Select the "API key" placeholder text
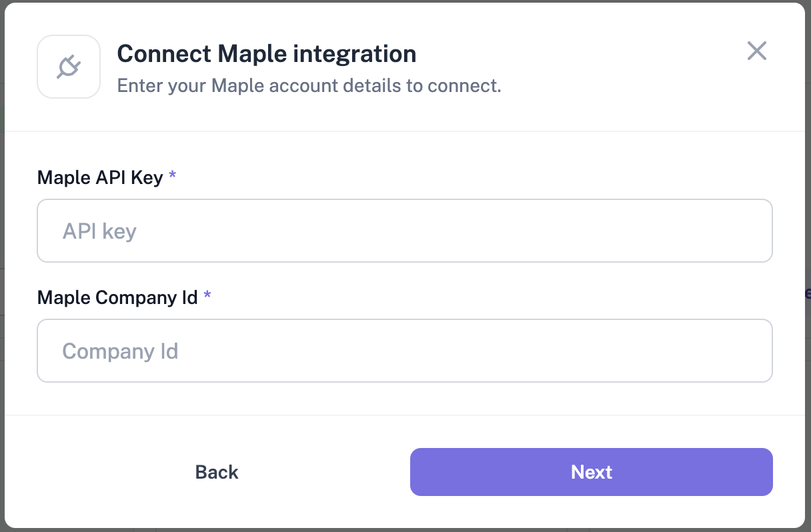811x532 pixels. pyautogui.click(x=99, y=231)
